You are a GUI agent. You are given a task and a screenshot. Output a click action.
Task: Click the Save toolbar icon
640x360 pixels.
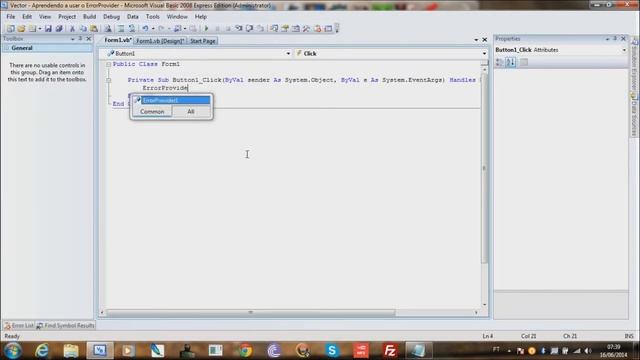[x=48, y=29]
